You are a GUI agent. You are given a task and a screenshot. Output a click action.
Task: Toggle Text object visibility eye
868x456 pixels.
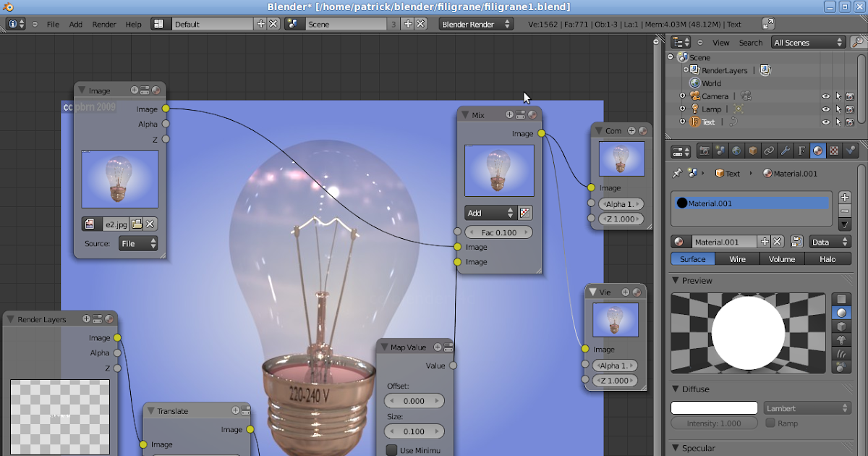click(x=825, y=122)
